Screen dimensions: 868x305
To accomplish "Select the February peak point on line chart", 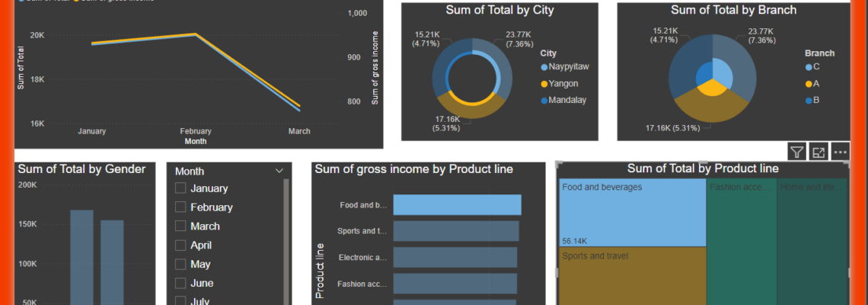I will [x=196, y=34].
